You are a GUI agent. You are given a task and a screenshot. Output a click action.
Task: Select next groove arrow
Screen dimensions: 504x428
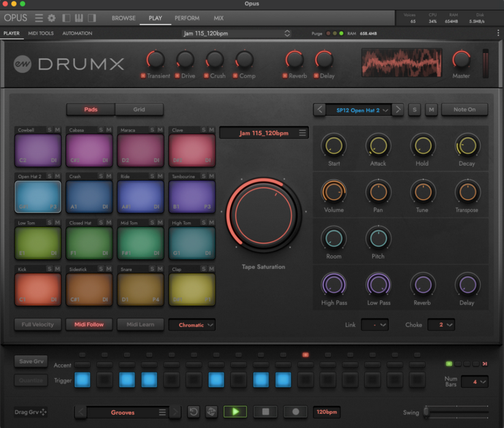(x=175, y=412)
